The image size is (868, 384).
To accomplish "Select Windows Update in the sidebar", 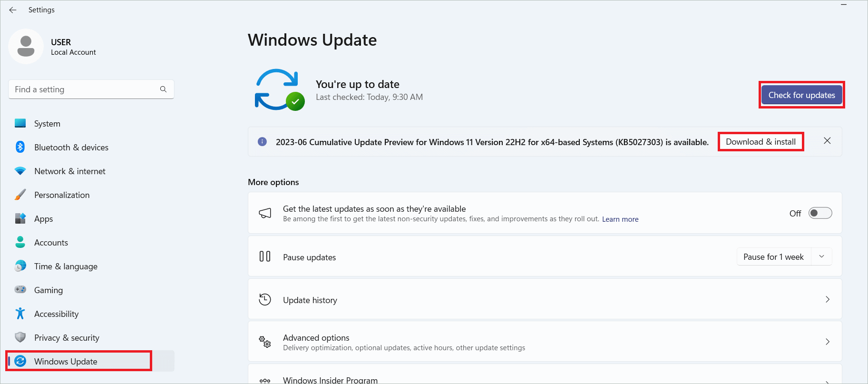I will [91, 361].
